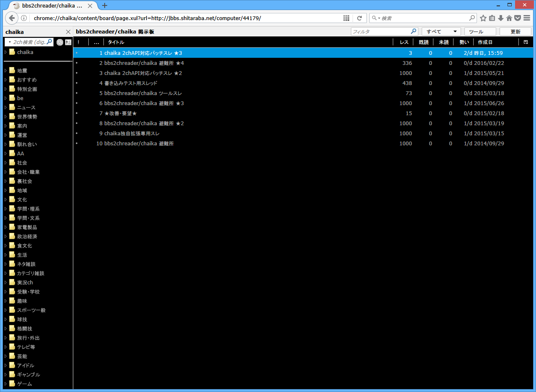Open thread chaika 2chAPI対応パッチスレ ★2
This screenshot has height=392, width=536.
pyautogui.click(x=143, y=73)
